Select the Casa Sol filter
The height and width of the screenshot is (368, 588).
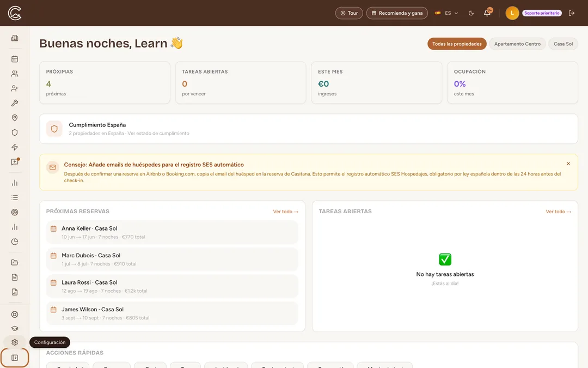[563, 44]
